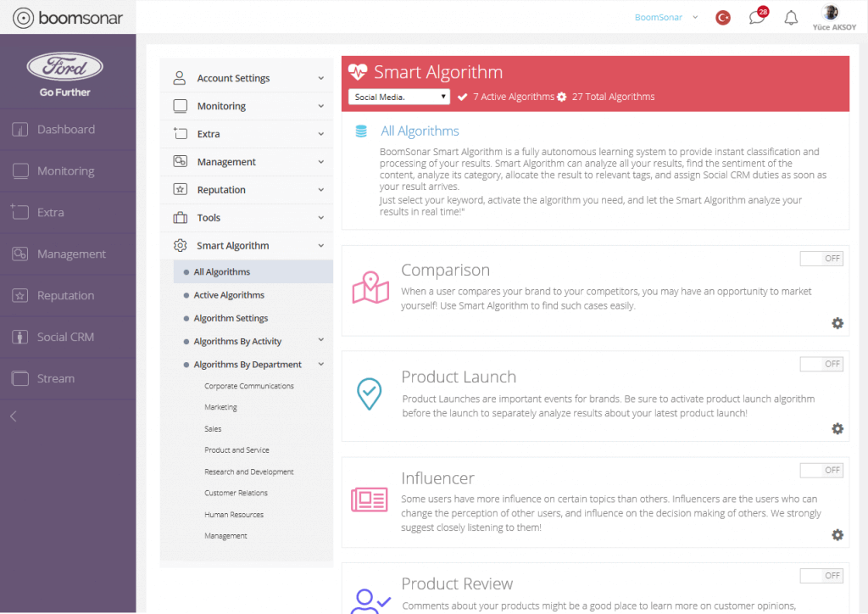Click the Tools briefcase icon
Viewport: 868px width, 614px height.
click(180, 218)
